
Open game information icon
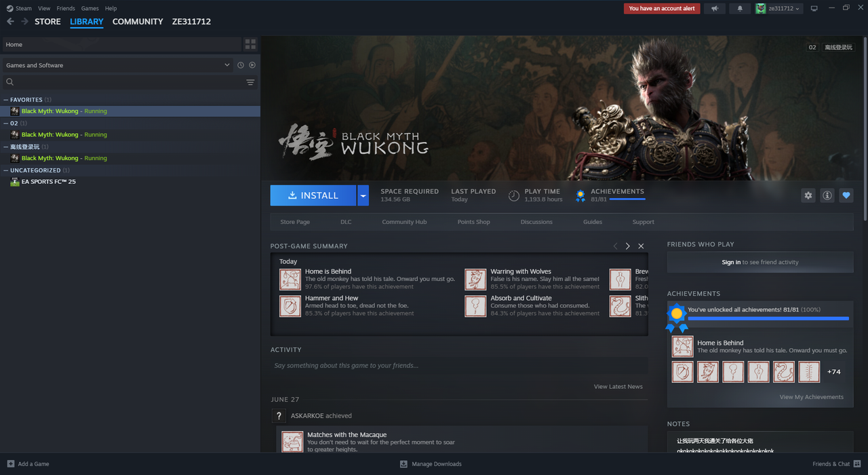click(x=827, y=195)
